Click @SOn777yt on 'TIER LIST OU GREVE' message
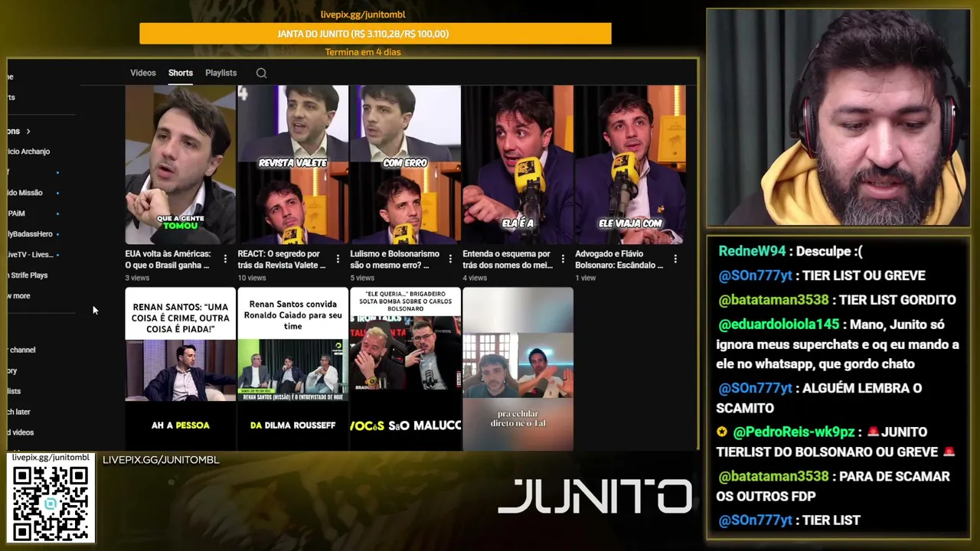The height and width of the screenshot is (551, 980). 756,275
